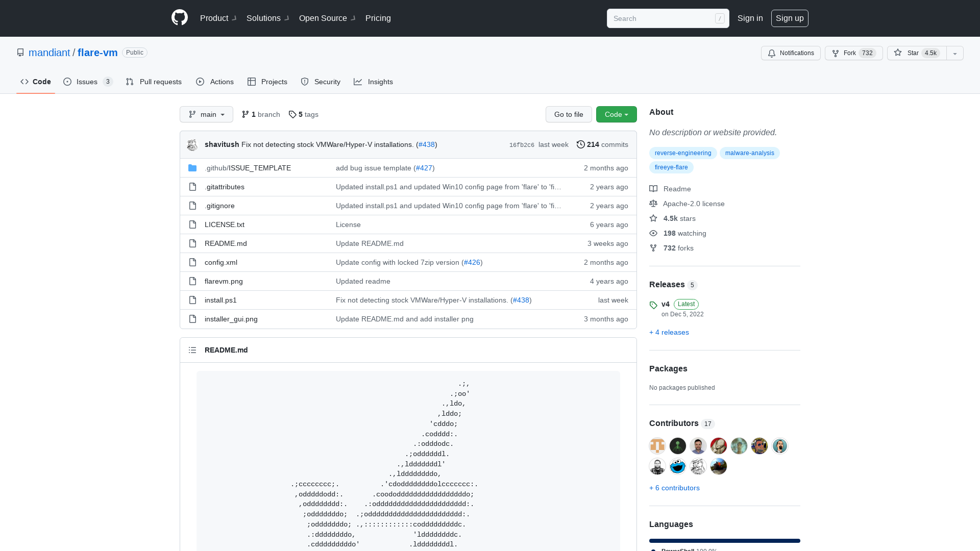Open the mandiant owner link
This screenshot has width=980, height=551.
click(50, 53)
